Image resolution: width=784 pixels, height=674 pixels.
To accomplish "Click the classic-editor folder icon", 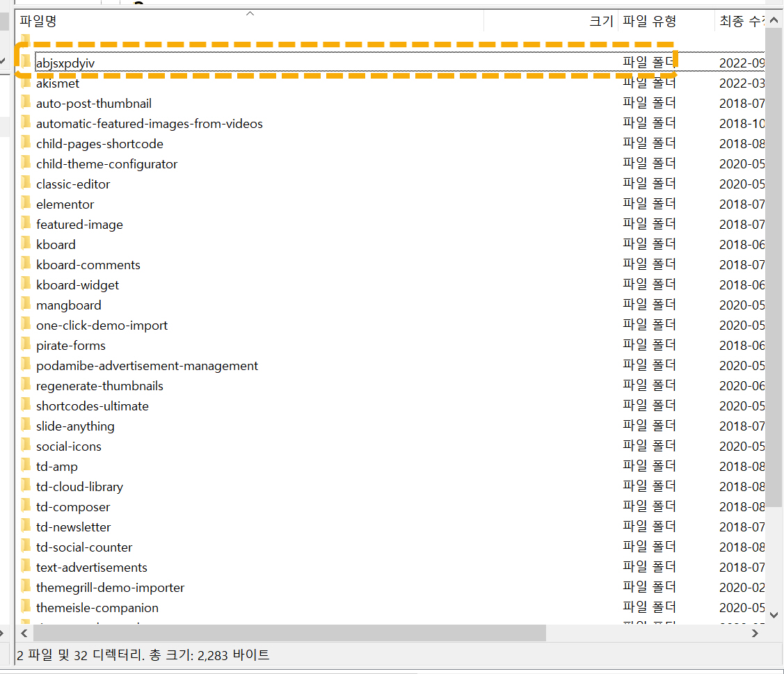I will point(26,183).
